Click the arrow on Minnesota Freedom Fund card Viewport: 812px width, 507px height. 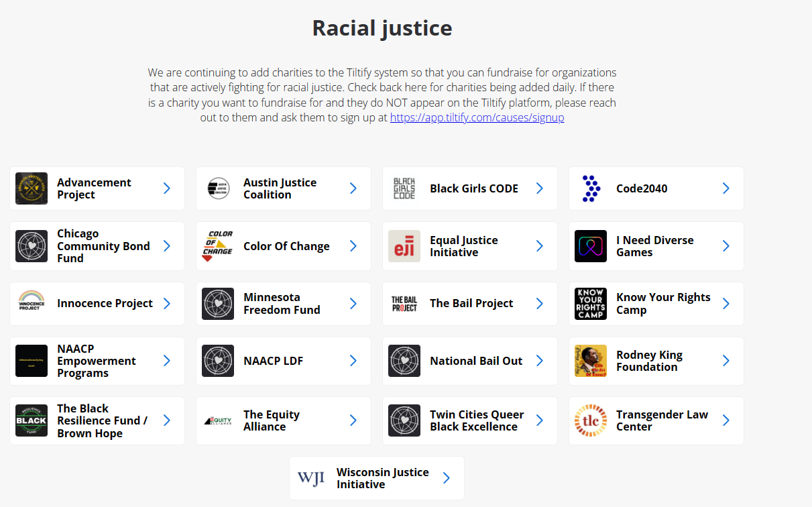click(x=353, y=304)
